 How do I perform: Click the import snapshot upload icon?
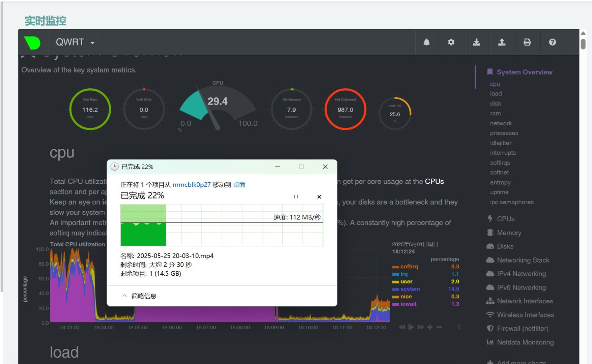502,42
